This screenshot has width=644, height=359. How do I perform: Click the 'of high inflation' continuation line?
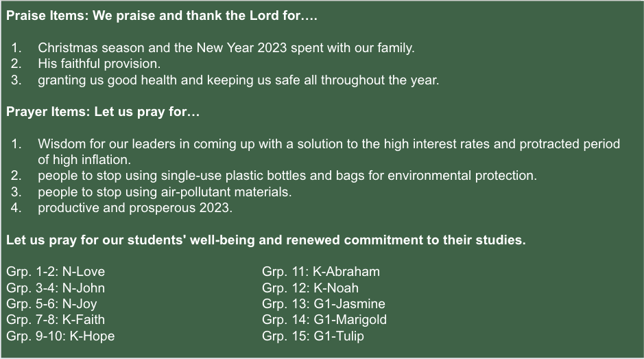click(84, 159)
